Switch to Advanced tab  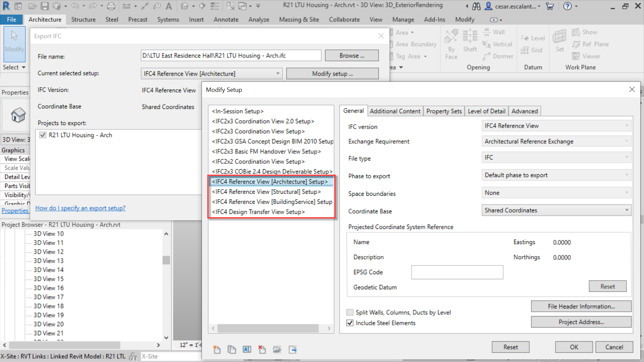[525, 111]
